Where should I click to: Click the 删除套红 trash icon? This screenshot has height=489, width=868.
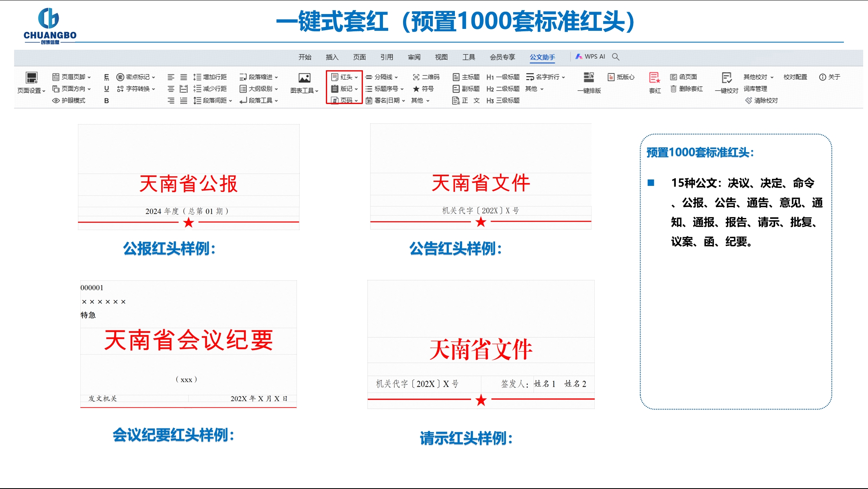tap(674, 89)
